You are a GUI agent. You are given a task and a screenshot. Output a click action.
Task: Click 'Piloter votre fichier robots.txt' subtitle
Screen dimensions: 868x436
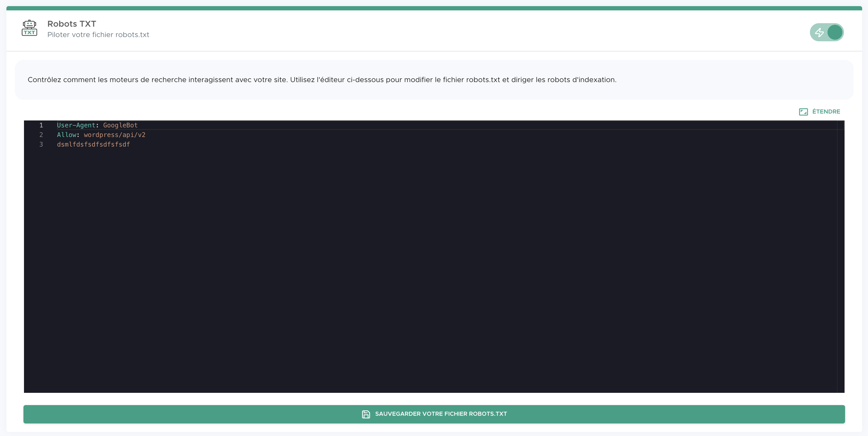[x=98, y=35]
